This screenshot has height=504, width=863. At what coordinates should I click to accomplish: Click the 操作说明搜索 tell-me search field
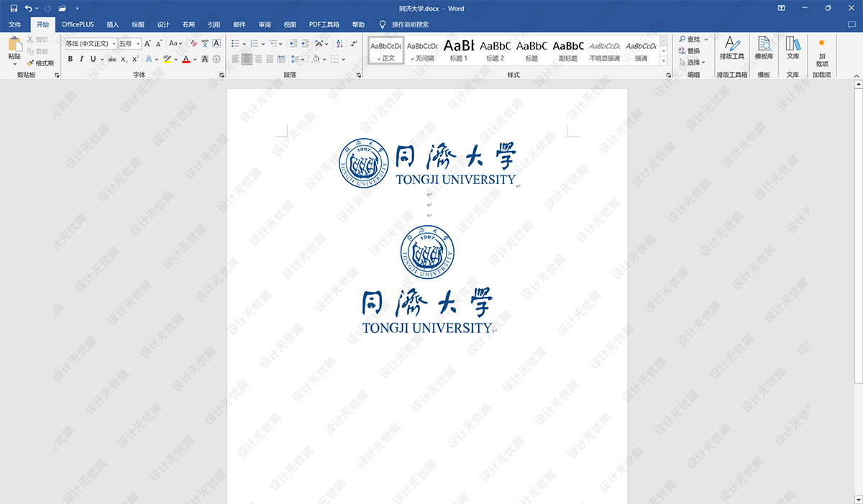tap(410, 24)
